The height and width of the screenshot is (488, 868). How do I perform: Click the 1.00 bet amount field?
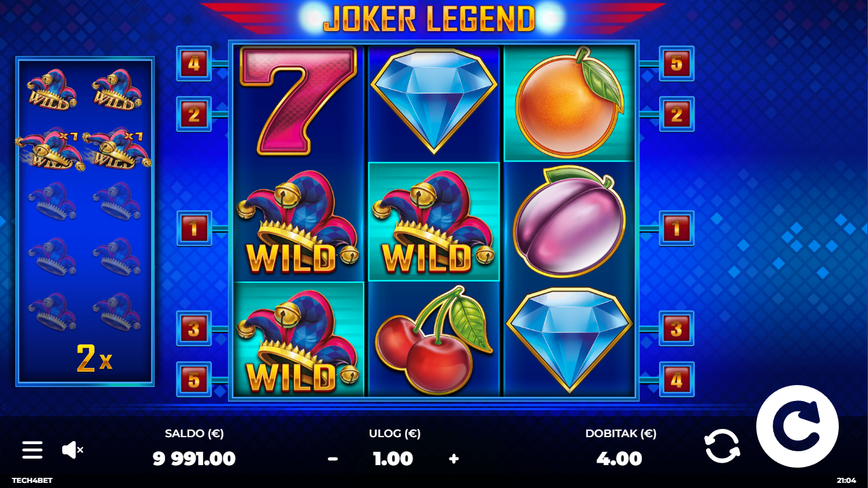393,459
